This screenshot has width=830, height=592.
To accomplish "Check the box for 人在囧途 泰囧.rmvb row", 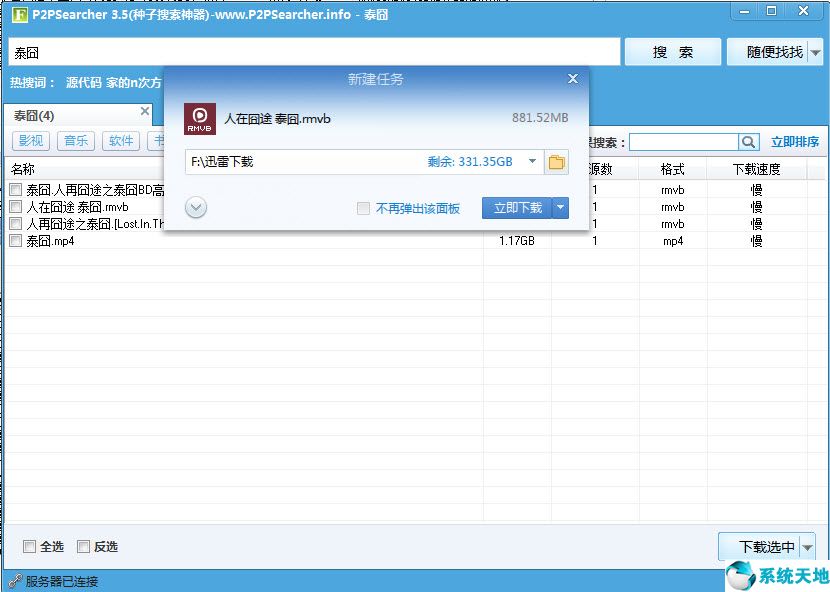I will pyautogui.click(x=16, y=207).
